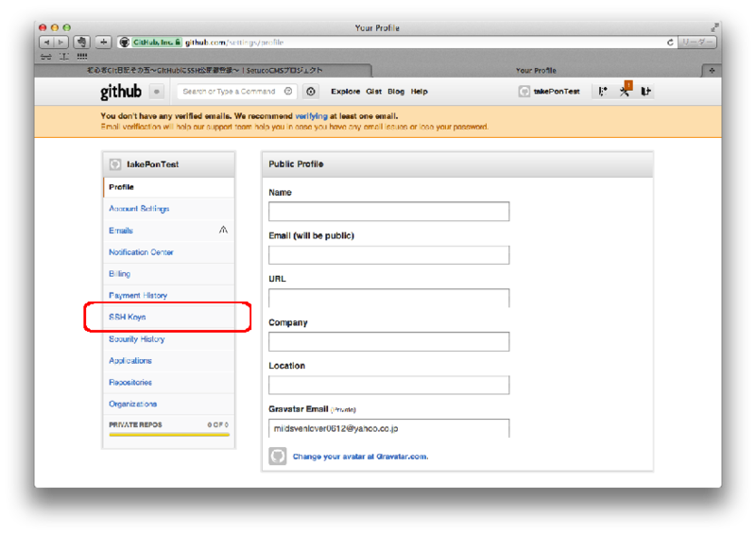This screenshot has height=535, width=756.
Task: Open SSH Keys in the sidebar
Action: click(x=169, y=317)
